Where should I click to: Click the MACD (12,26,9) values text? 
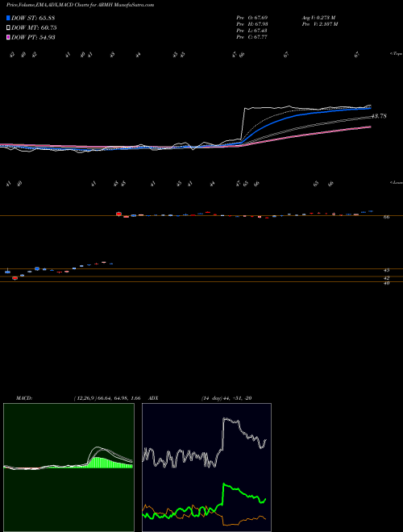106,398
